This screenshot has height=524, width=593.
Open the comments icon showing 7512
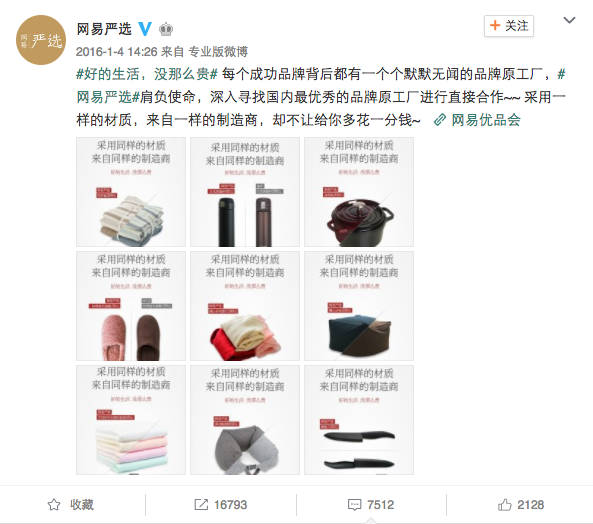(354, 505)
